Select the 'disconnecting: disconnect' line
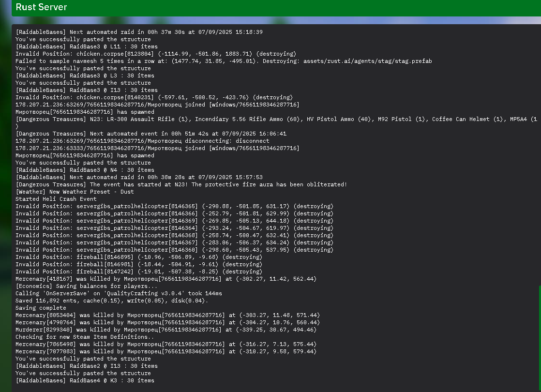 coord(142,141)
